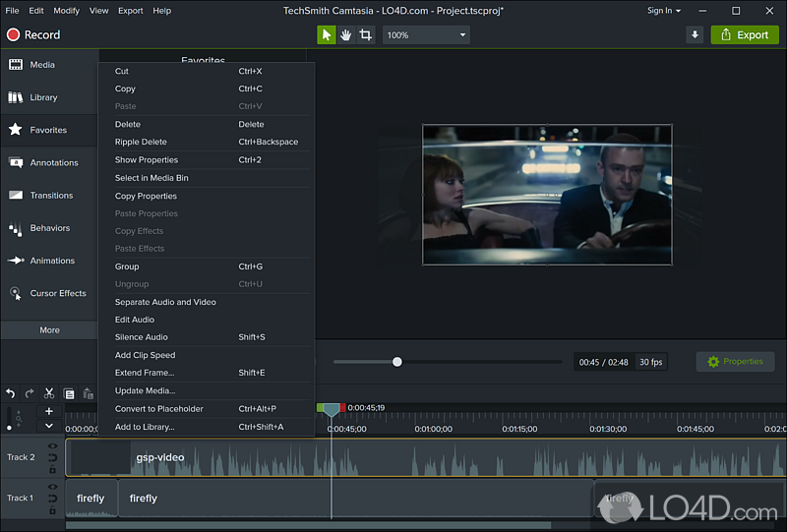The height and width of the screenshot is (532, 787).
Task: Lock Track 2 with the padlock icon
Action: pyautogui.click(x=53, y=468)
